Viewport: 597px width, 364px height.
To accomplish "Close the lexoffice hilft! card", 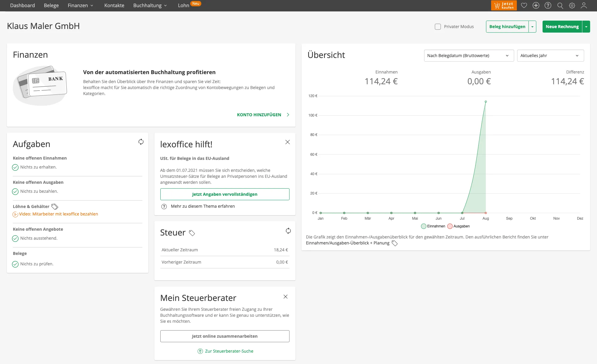I will pos(287,142).
